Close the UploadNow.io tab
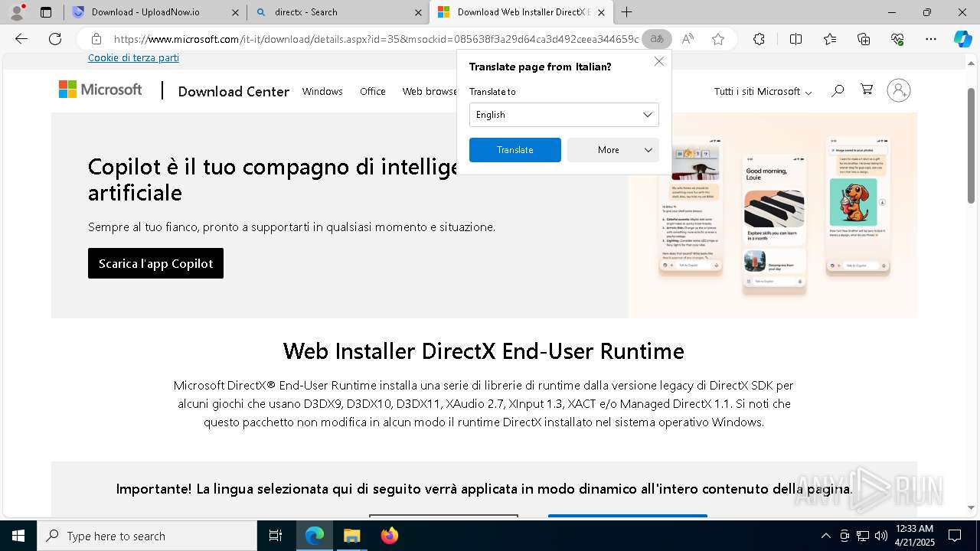Screen dimensions: 980x551 pos(235,12)
